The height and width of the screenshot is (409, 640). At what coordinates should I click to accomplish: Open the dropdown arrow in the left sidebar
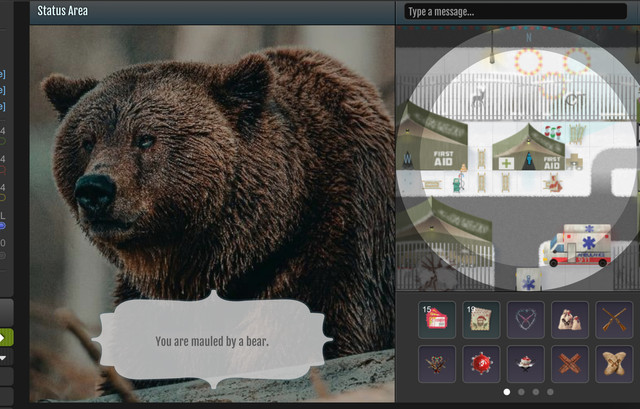tap(3, 358)
